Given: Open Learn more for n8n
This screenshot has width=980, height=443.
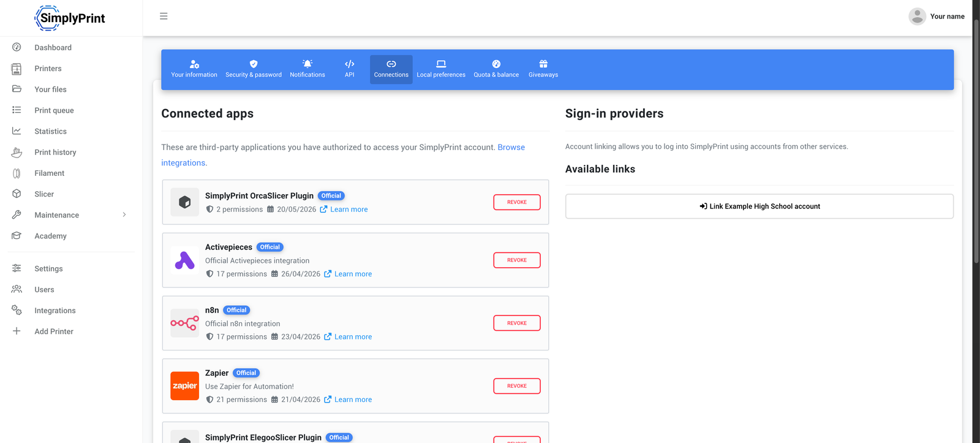Looking at the screenshot, I should coord(348,337).
